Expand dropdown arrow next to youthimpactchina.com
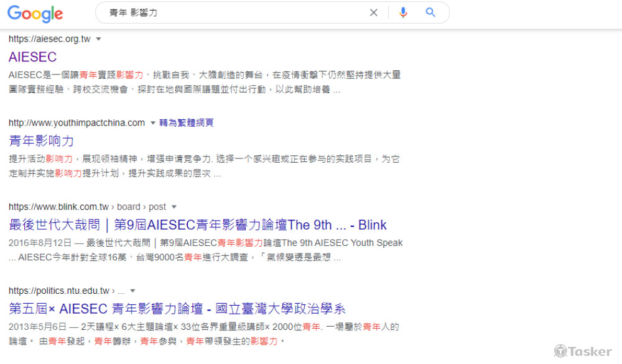 pos(153,123)
